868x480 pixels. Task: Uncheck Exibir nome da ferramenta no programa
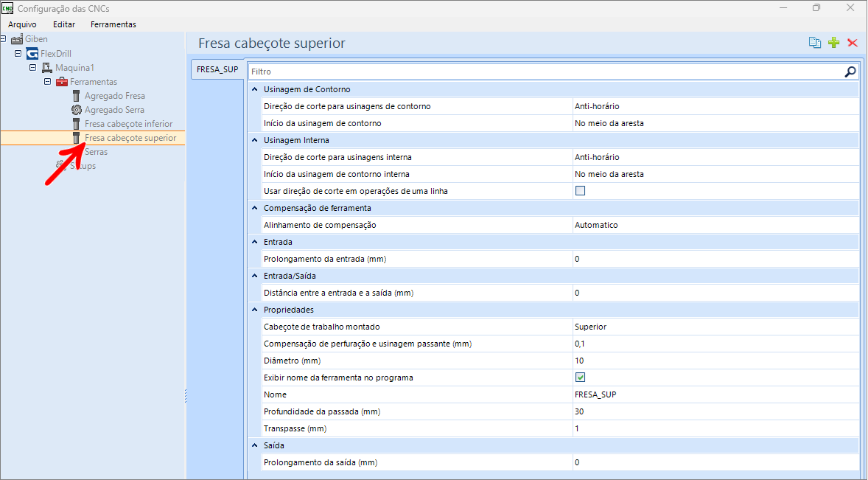tap(580, 378)
